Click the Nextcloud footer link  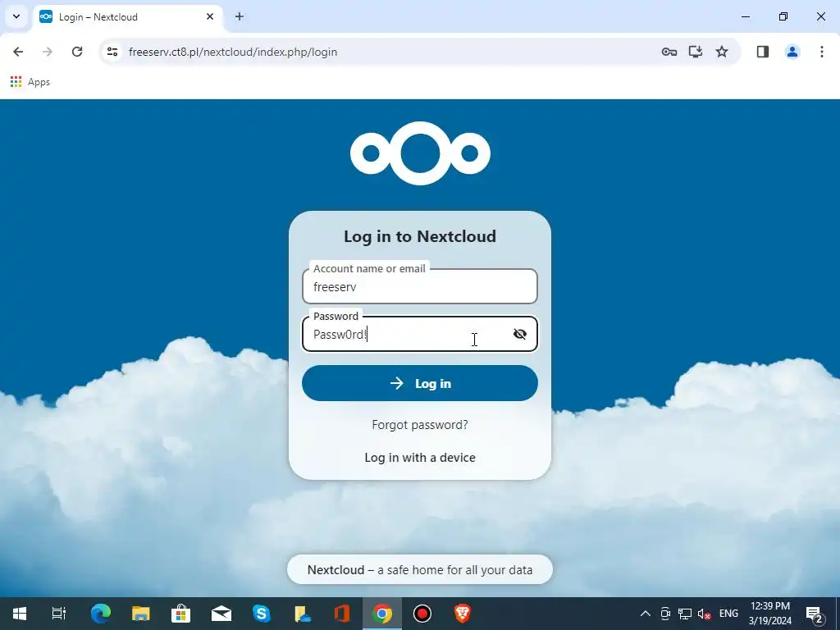point(336,569)
